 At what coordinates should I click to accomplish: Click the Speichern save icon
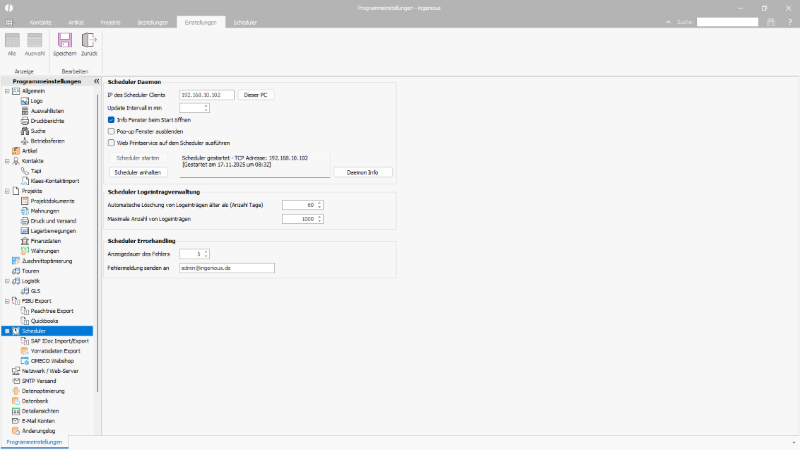[65, 40]
